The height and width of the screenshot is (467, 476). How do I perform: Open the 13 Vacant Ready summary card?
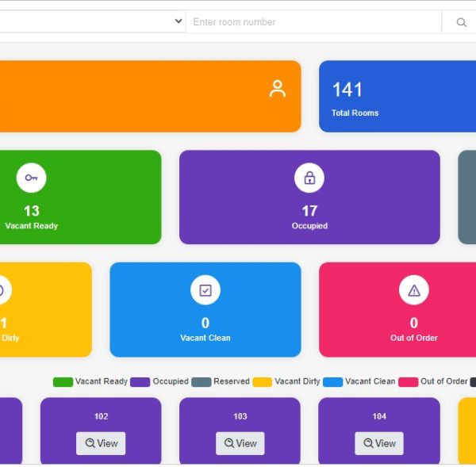(80, 197)
